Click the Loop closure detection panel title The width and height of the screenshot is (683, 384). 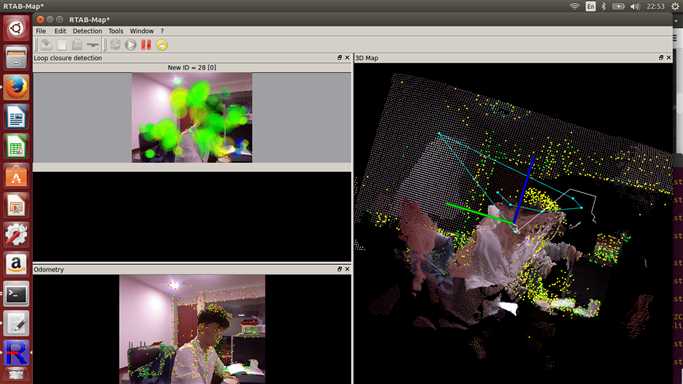68,58
